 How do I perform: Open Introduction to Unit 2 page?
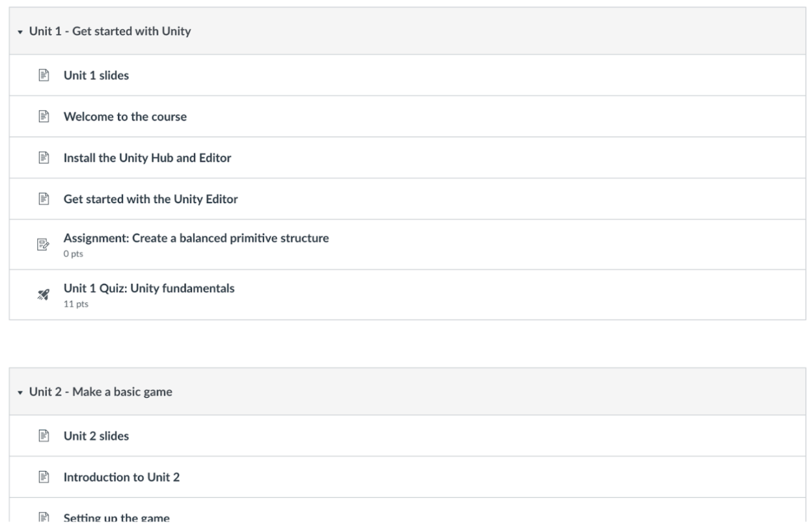[122, 477]
